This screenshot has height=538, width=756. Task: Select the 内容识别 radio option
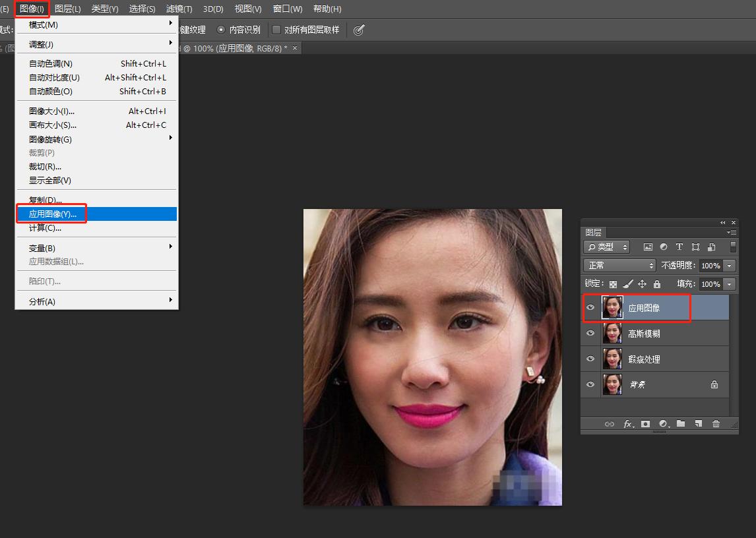tap(221, 30)
